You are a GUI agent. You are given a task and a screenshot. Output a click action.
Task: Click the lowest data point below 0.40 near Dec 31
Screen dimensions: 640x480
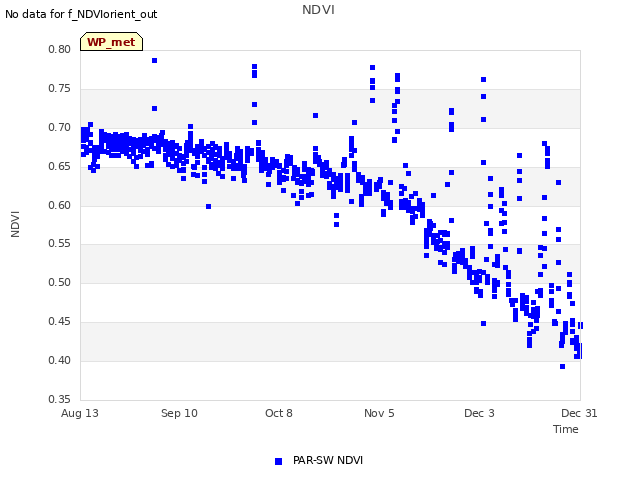pos(562,367)
